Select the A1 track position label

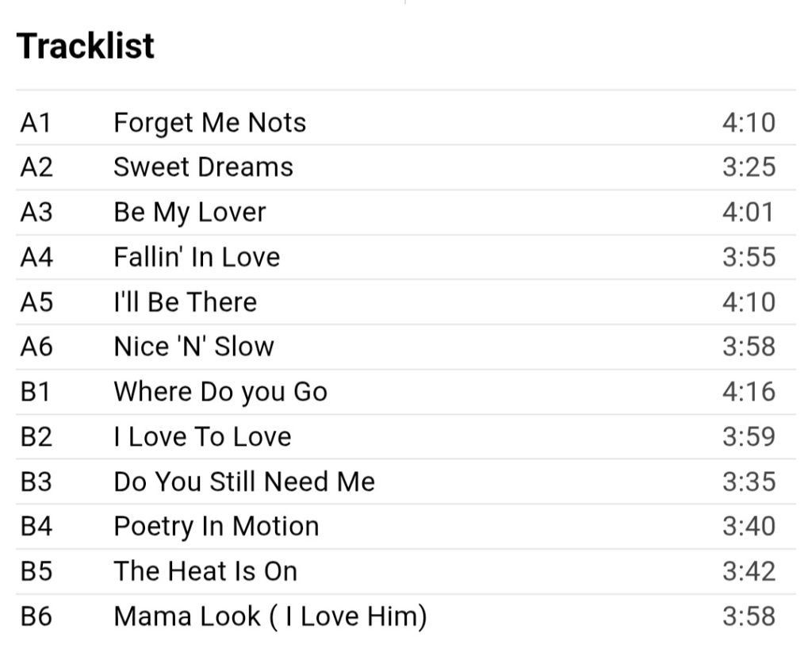(36, 123)
